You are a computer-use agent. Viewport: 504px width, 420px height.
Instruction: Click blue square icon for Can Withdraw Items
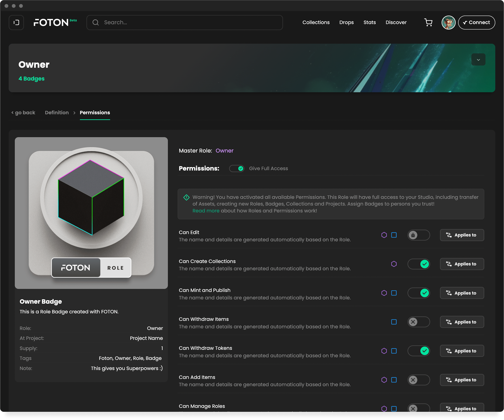pos(394,322)
